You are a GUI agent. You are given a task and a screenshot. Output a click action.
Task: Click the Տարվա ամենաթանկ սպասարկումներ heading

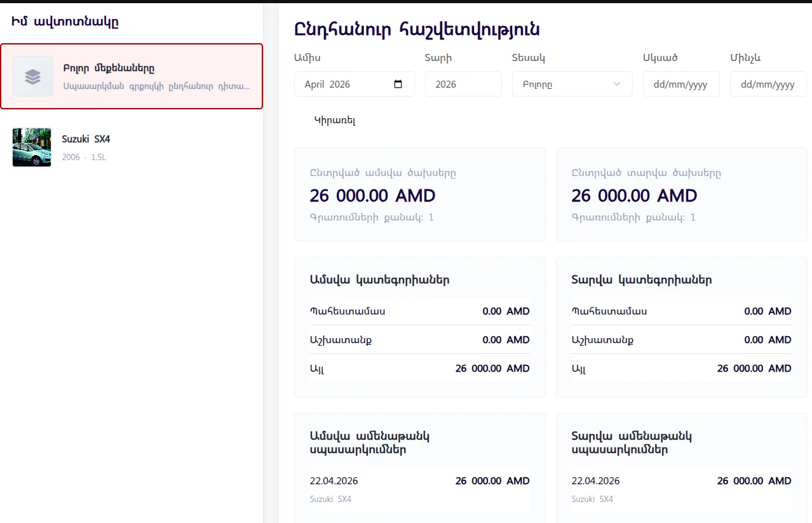[632, 443]
